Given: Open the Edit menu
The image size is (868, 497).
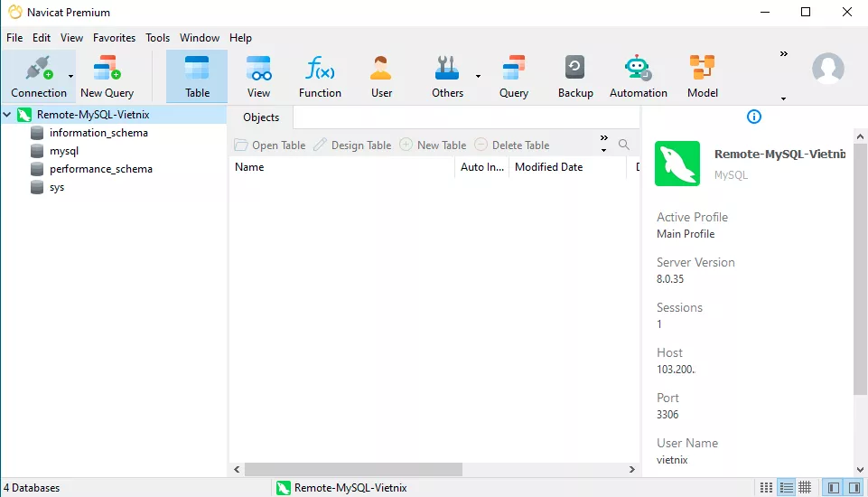Looking at the screenshot, I should point(42,38).
